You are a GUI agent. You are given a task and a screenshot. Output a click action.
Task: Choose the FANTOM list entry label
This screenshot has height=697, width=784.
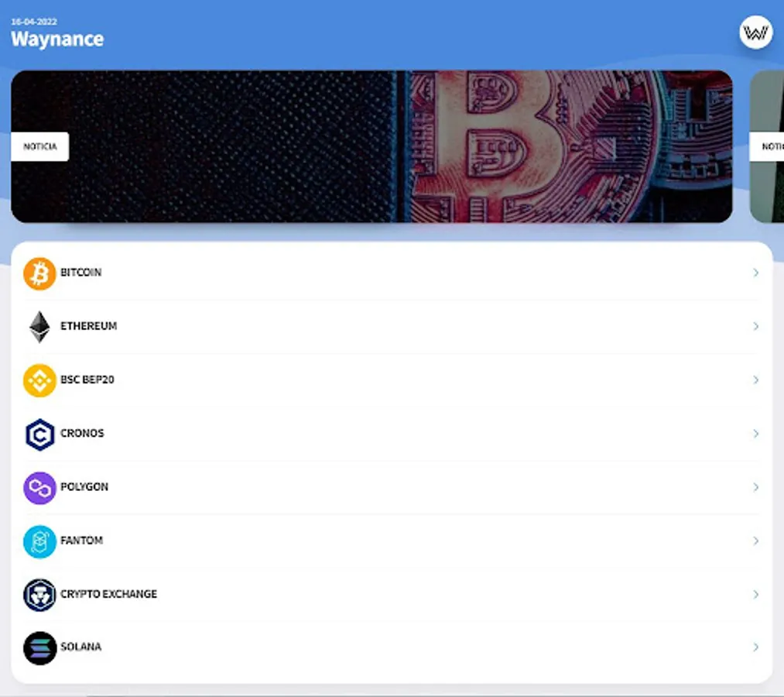click(x=81, y=541)
